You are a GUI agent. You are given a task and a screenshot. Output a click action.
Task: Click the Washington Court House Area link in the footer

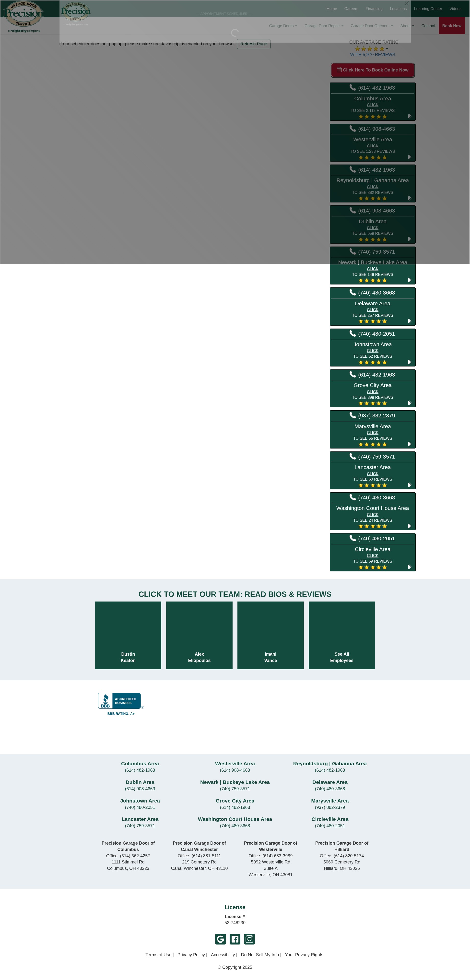pos(235,819)
